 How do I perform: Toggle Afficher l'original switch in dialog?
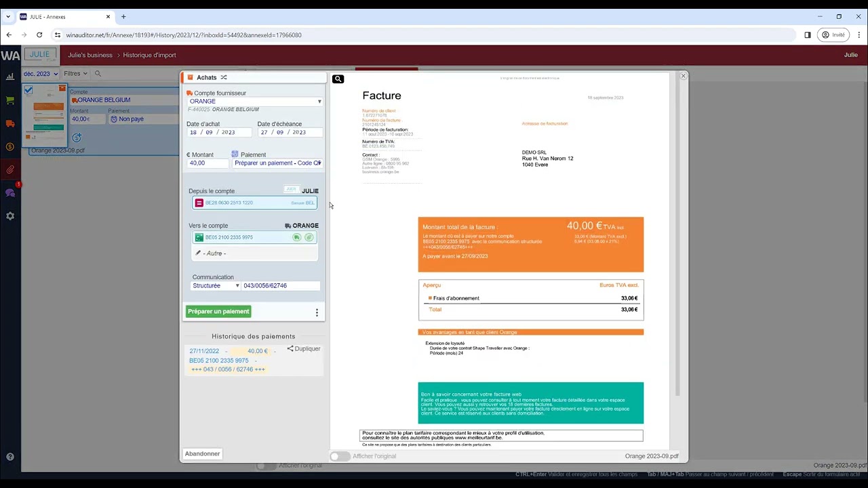(x=340, y=456)
